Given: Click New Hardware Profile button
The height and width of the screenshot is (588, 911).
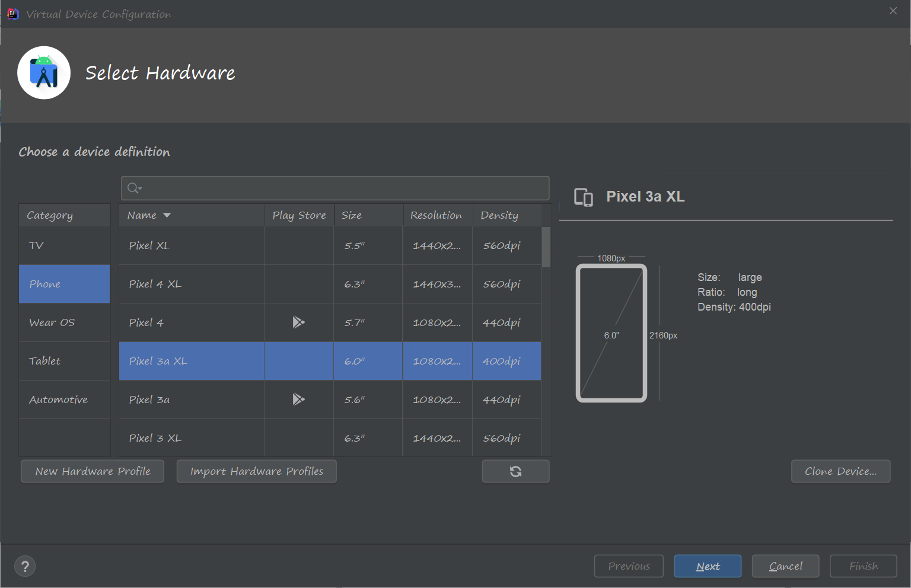Looking at the screenshot, I should tap(93, 471).
